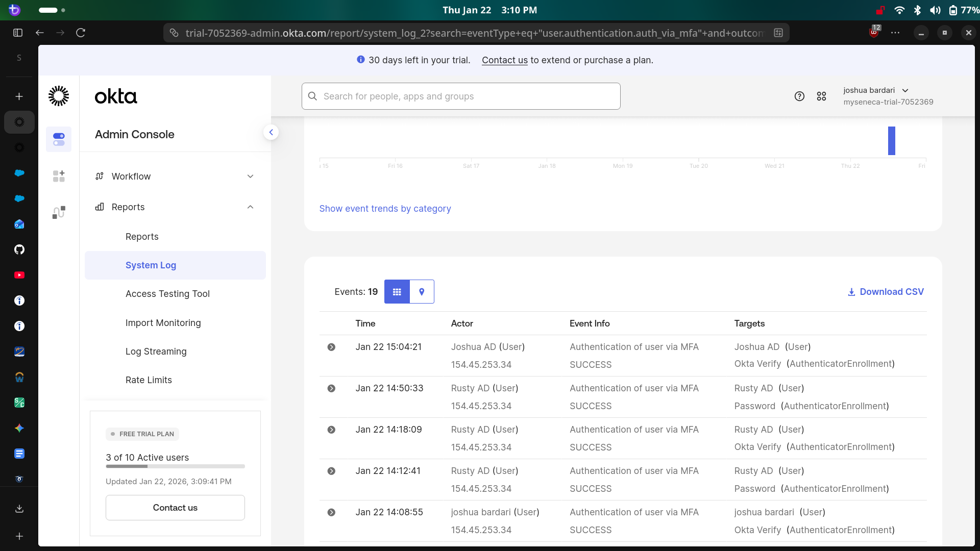980x551 pixels.
Task: Expand the Jan 22 15:04:21 event row
Action: tap(331, 347)
